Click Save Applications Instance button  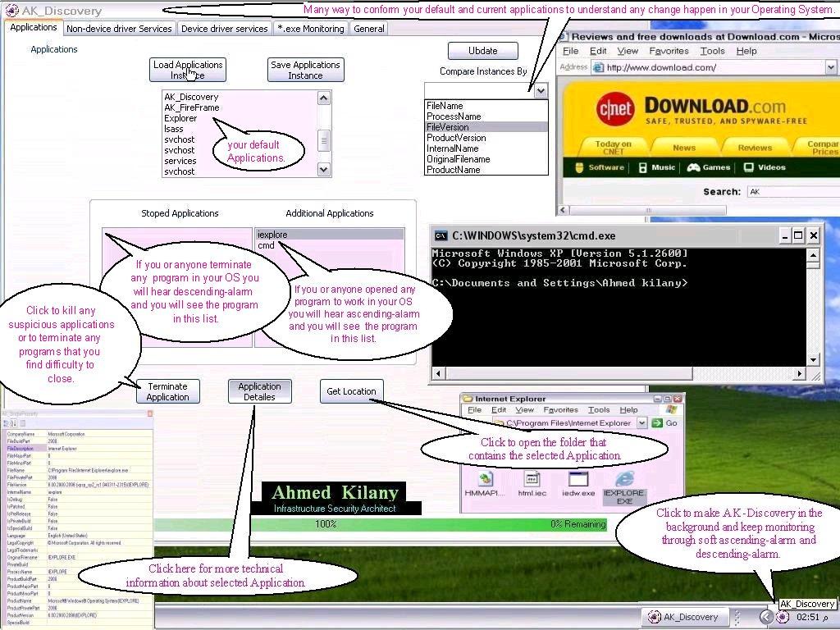pyautogui.click(x=305, y=70)
